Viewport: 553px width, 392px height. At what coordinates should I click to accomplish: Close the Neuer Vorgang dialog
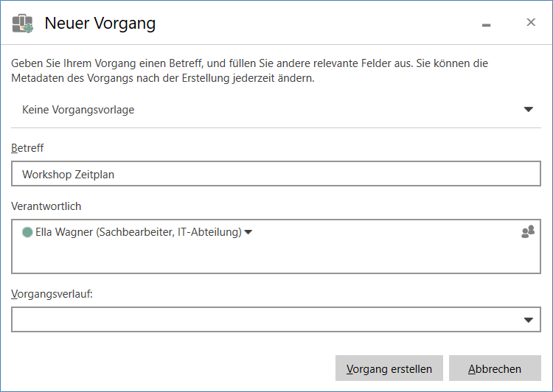click(531, 22)
